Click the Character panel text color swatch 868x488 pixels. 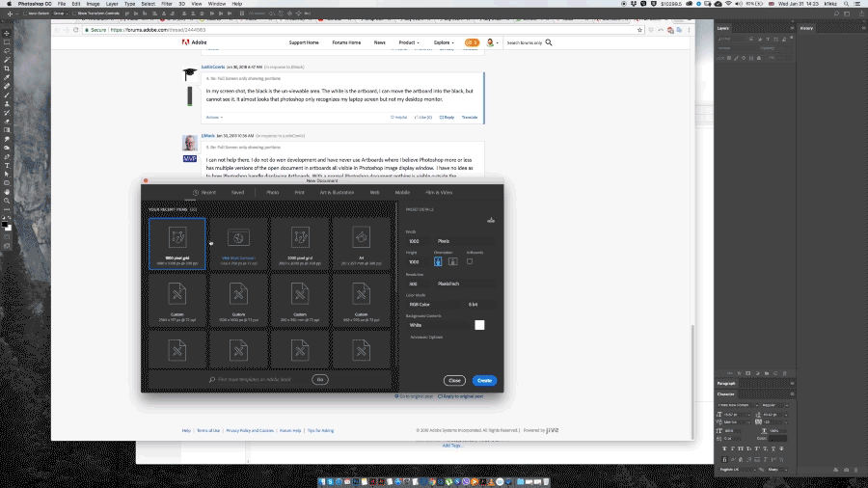(777, 439)
